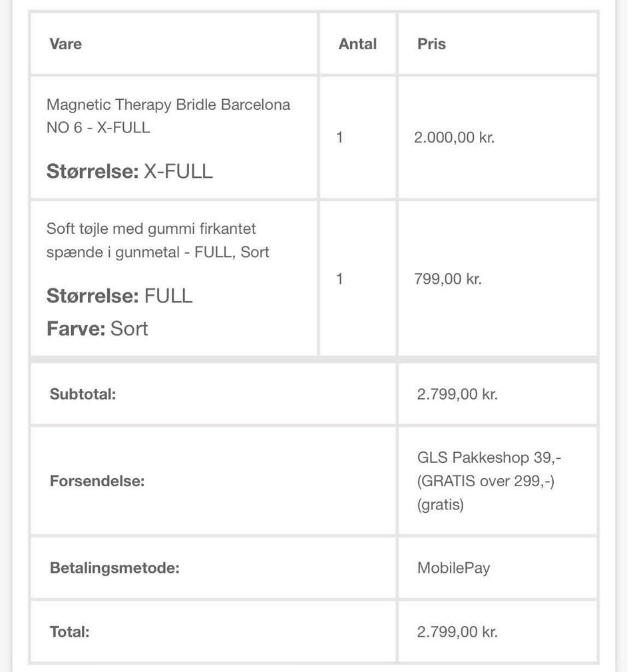Screen dimensions: 639x672
Task: Click the Antal column header
Action: (357, 44)
